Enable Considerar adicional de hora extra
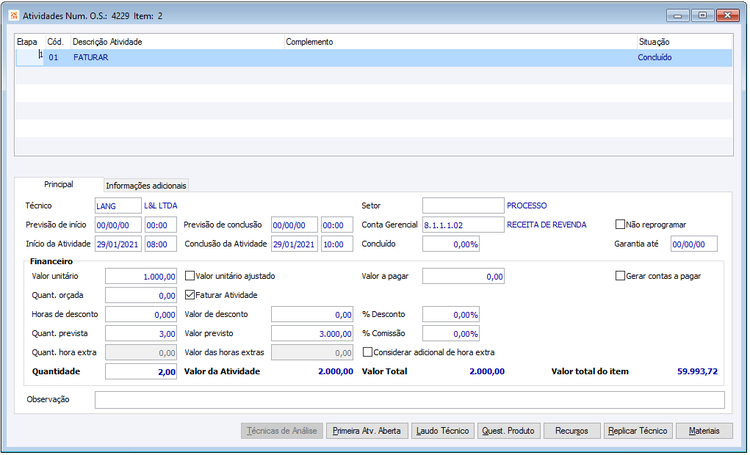The image size is (750, 455). [x=369, y=352]
